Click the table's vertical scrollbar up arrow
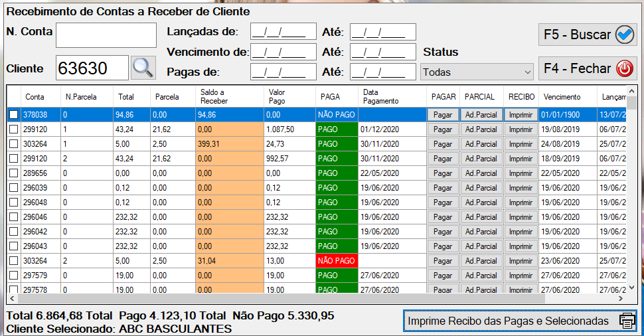Viewport: 644px width, 336px height. point(631,90)
